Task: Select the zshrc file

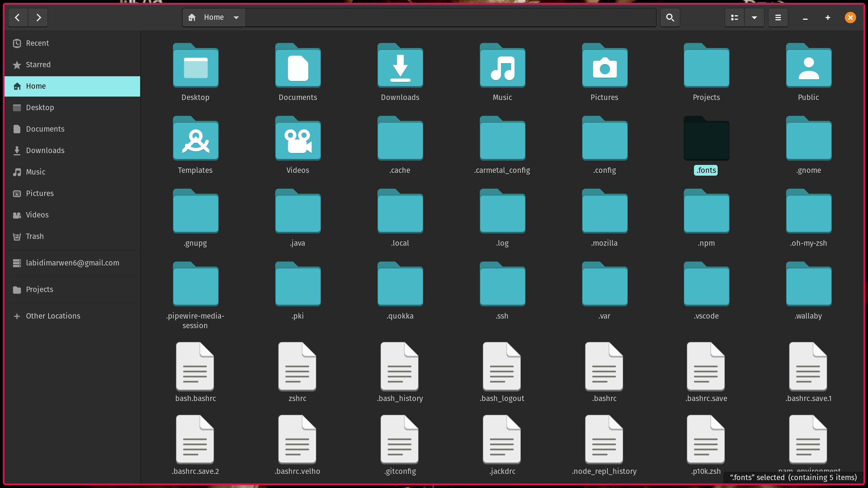Action: pyautogui.click(x=297, y=366)
